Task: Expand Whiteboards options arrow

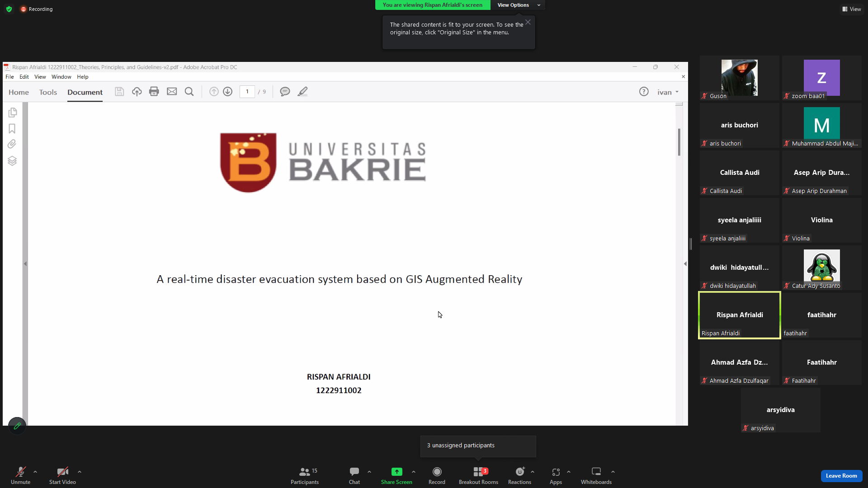Action: [613, 472]
